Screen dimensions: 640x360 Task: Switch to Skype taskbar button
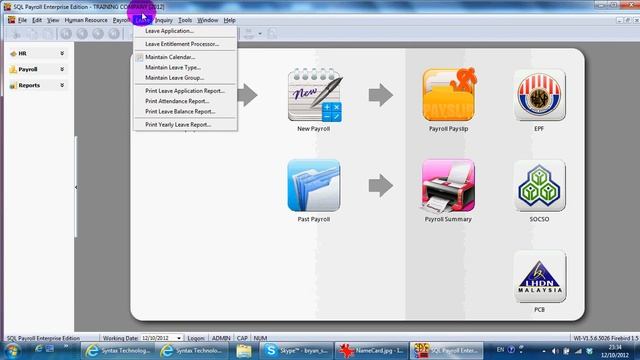(x=296, y=351)
